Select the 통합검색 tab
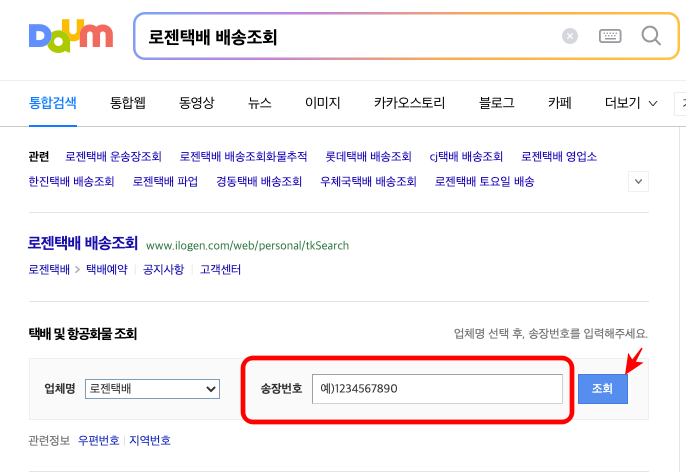The width and height of the screenshot is (686, 472). [x=53, y=103]
